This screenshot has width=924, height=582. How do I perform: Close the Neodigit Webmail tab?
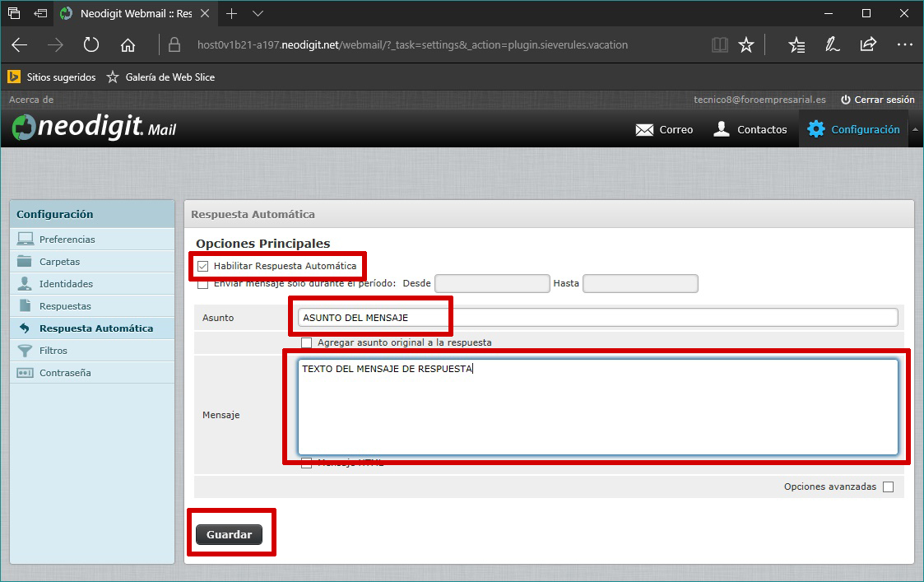click(x=205, y=13)
